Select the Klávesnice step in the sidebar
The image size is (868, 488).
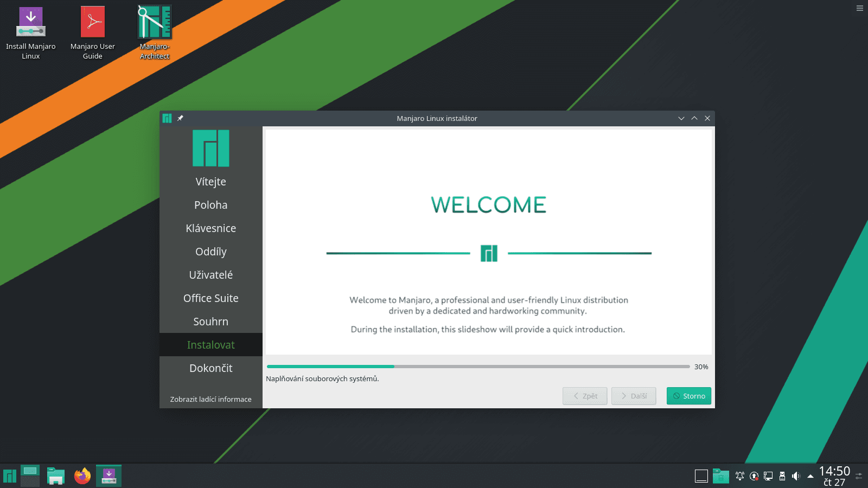210,228
